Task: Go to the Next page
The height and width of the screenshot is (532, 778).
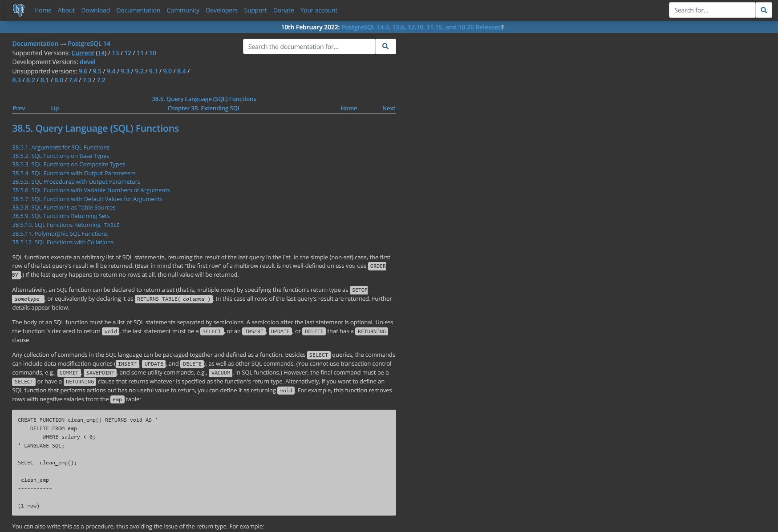Action: (x=389, y=108)
